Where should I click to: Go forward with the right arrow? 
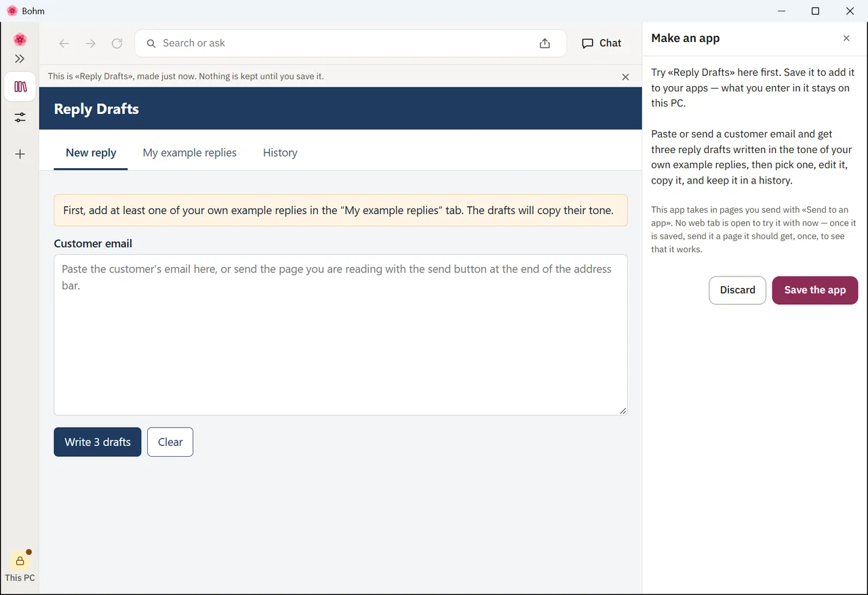click(x=90, y=43)
